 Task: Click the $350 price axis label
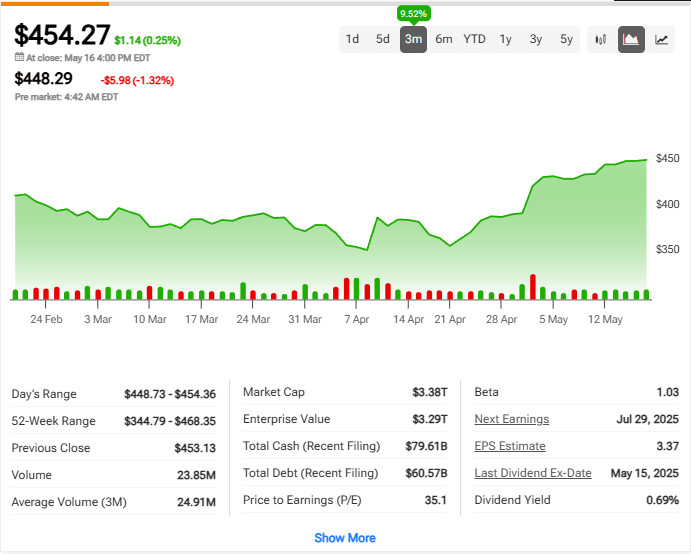[x=667, y=249]
